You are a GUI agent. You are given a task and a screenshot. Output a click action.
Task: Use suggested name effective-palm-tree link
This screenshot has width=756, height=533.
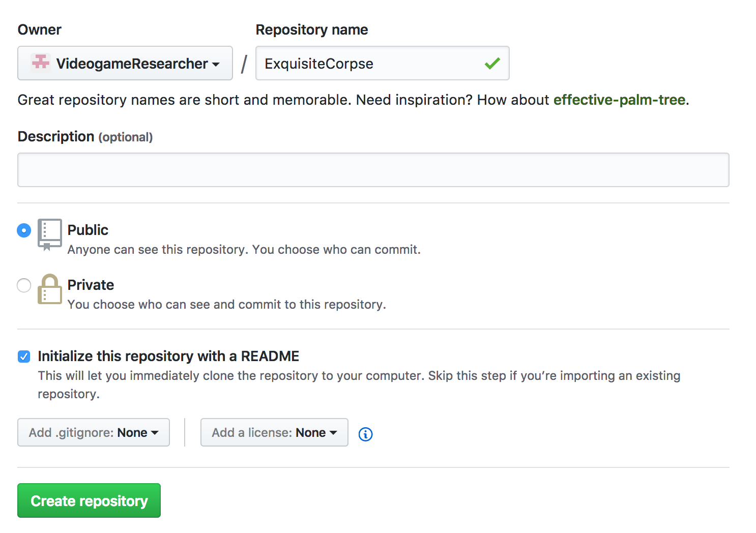[x=619, y=100]
